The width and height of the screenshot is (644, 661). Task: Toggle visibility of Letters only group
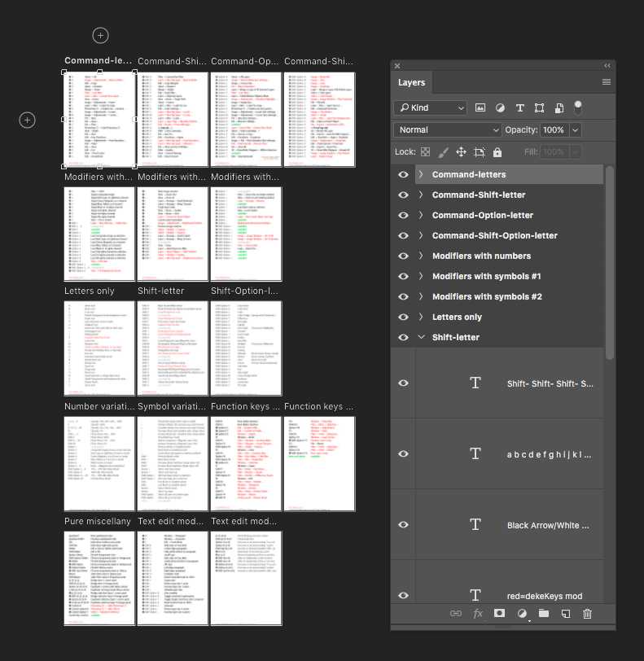tap(403, 317)
